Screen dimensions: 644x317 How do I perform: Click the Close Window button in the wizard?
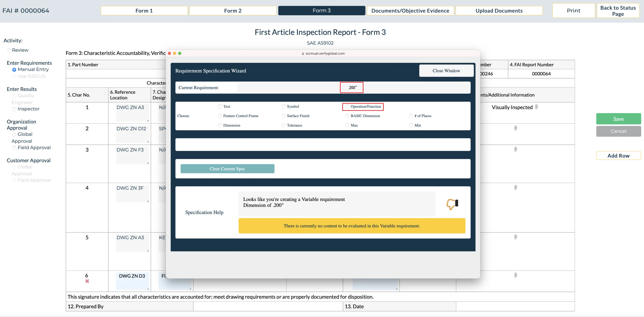(446, 71)
